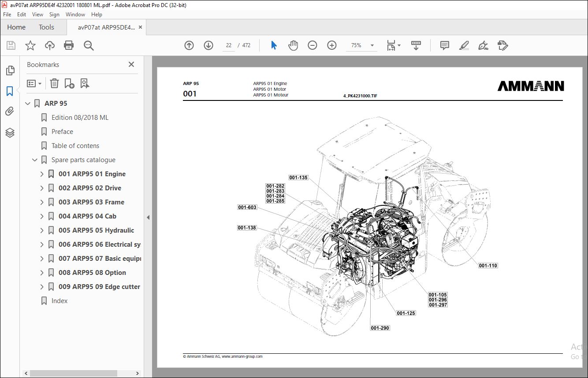Switch to the Tools tab
Screen dimensions: 588x378
point(46,27)
